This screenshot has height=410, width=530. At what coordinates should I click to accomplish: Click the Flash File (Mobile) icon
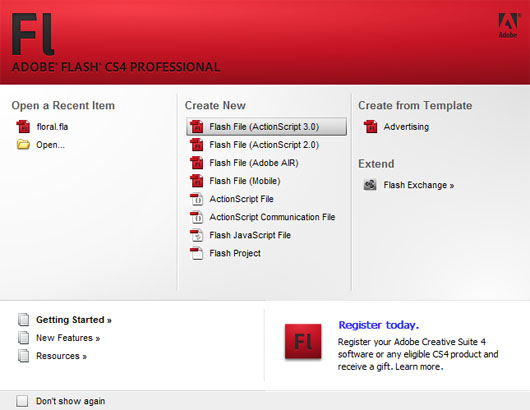pyautogui.click(x=197, y=181)
